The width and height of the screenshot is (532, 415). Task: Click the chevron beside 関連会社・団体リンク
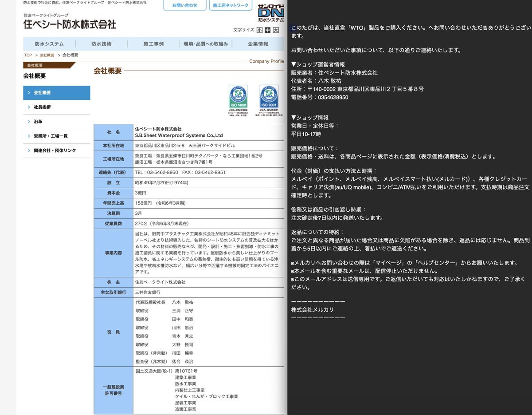[x=29, y=150]
